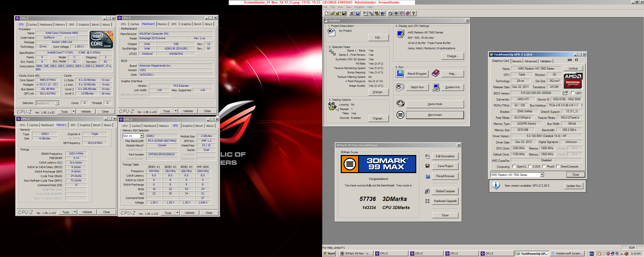Open the GPU selection dropdown in GPU-Z
644x257 pixels.
point(542,175)
